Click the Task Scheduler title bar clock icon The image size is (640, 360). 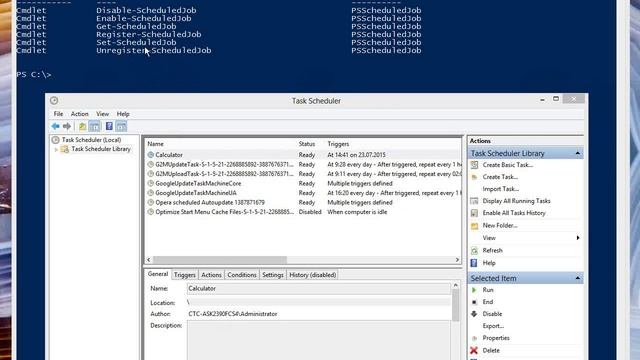54,100
